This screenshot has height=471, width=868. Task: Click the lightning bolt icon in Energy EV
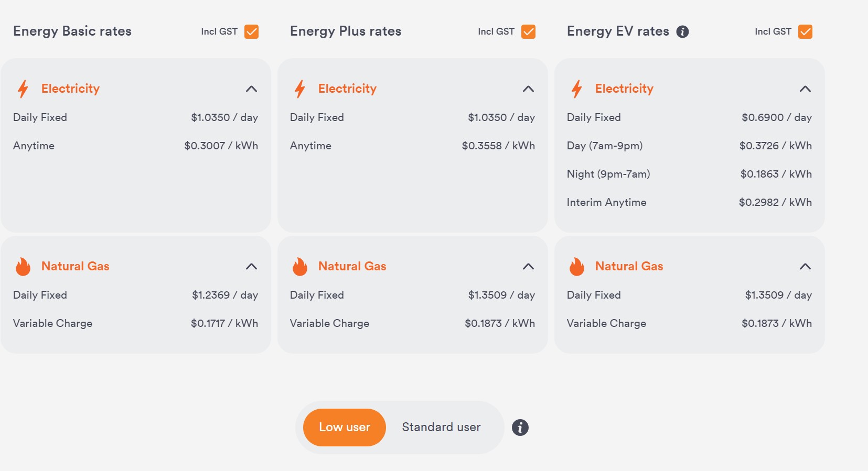tap(577, 89)
